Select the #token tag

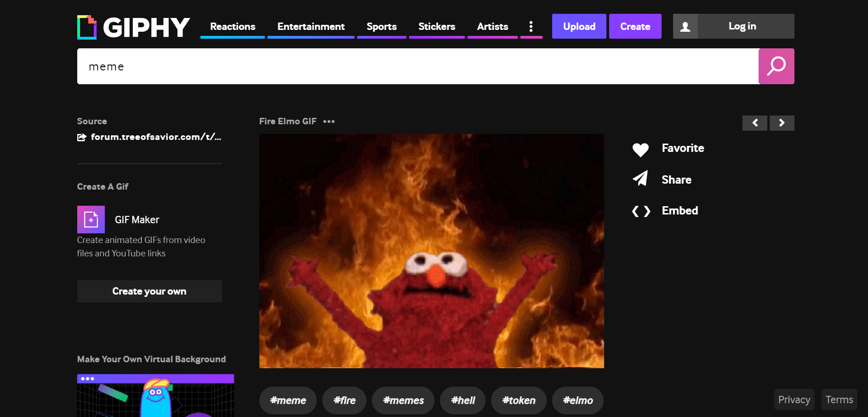[x=519, y=400]
